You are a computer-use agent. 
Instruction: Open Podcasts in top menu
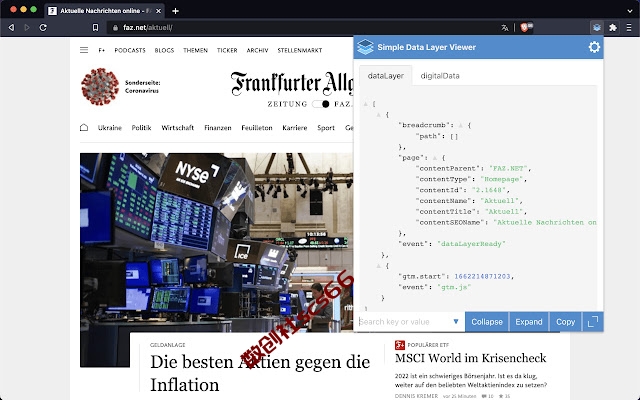click(x=130, y=50)
